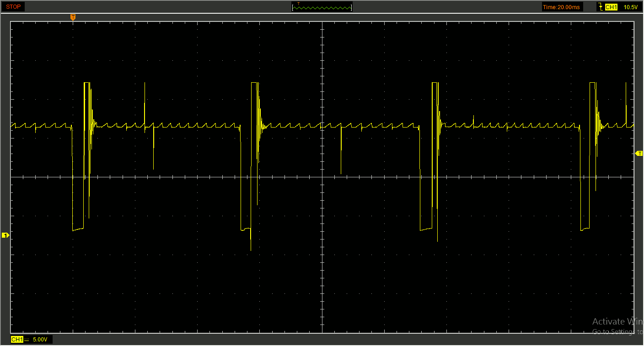The image size is (644, 346).
Task: Click the second negative pulse left of center
Action: click(x=246, y=228)
